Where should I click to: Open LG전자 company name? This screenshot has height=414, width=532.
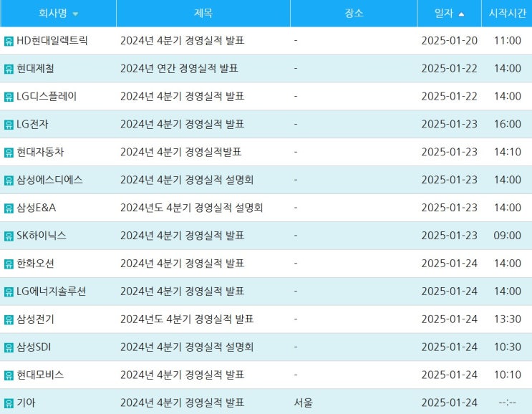point(32,124)
